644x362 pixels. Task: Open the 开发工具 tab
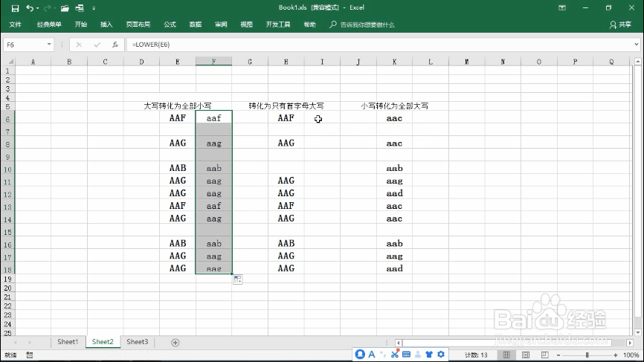point(278,25)
